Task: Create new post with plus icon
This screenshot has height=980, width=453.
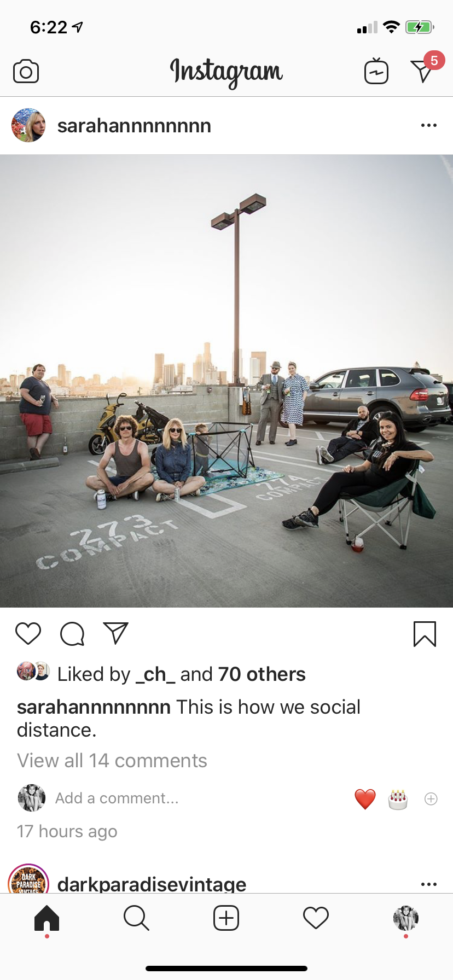Action: coord(226,918)
